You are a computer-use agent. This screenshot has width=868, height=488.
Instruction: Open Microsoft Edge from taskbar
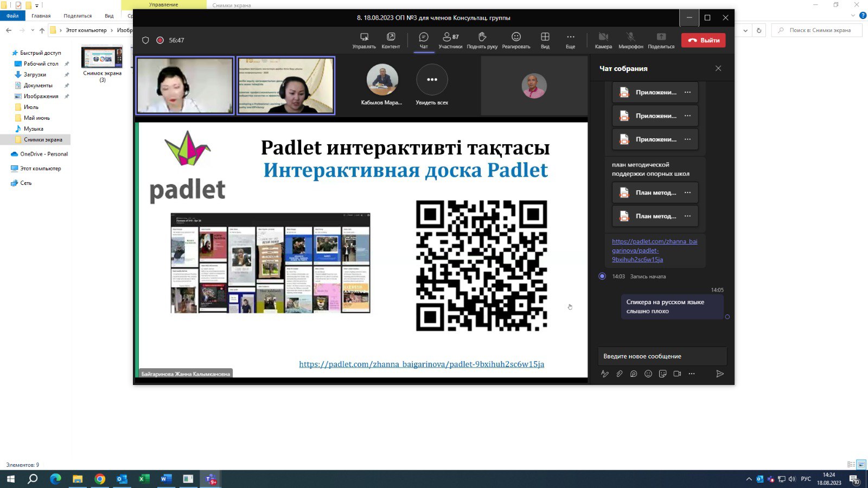click(55, 479)
